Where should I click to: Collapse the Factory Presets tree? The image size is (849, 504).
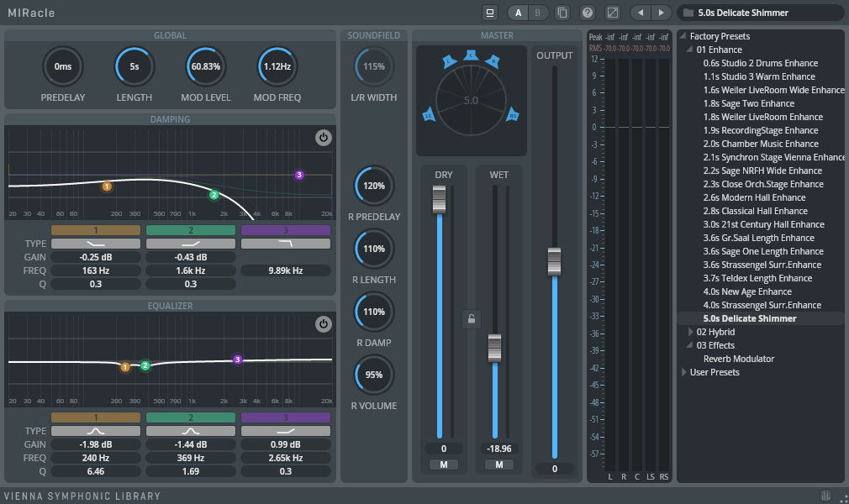pyautogui.click(x=683, y=36)
